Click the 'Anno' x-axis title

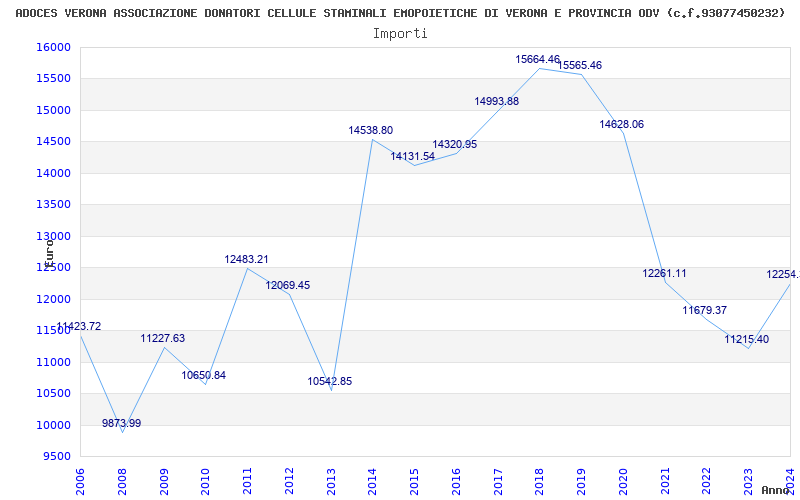coord(776,490)
